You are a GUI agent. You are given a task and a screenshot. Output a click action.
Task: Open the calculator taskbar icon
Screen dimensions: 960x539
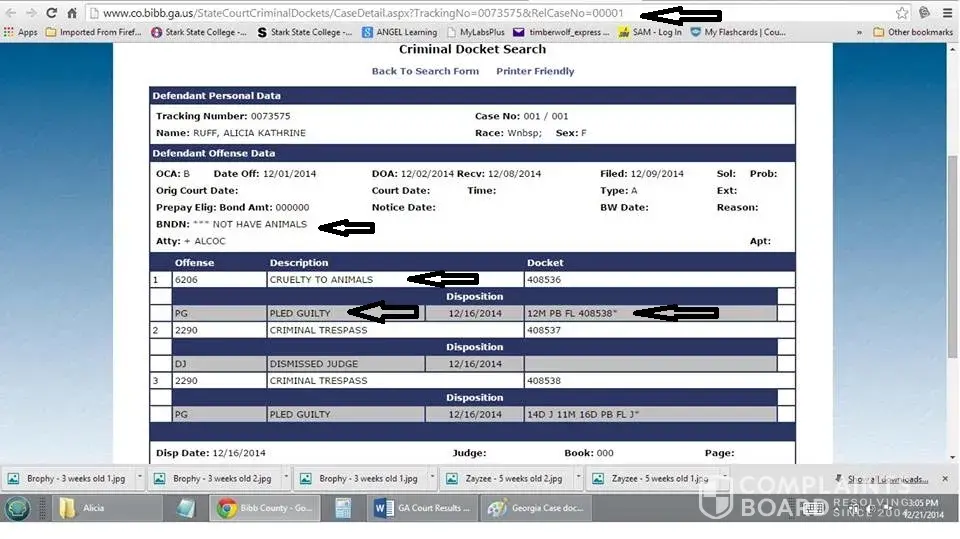click(x=343, y=508)
